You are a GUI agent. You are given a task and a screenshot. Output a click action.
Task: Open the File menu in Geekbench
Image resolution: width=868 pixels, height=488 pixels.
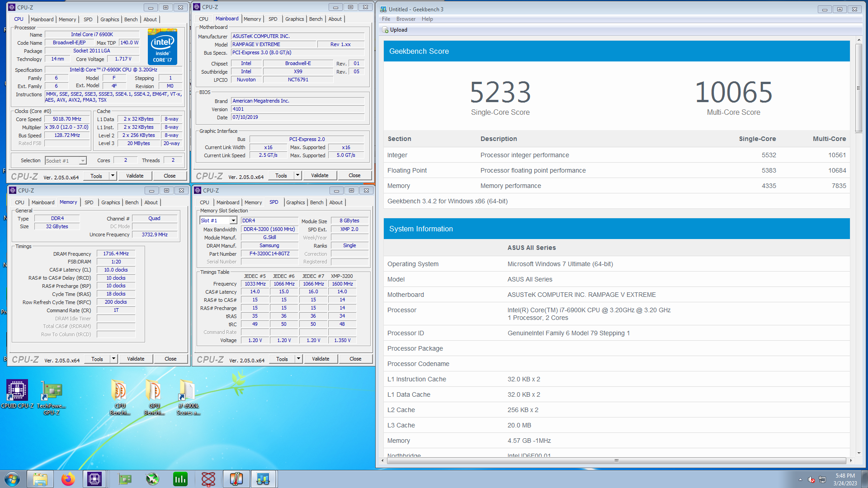point(386,19)
